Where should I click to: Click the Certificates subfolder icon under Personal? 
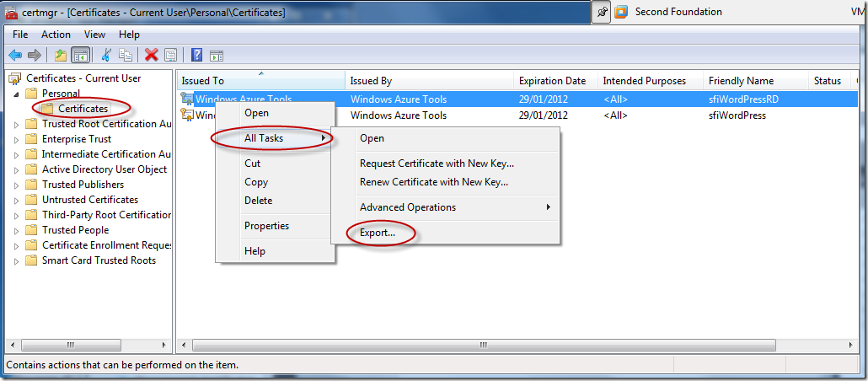[48, 109]
